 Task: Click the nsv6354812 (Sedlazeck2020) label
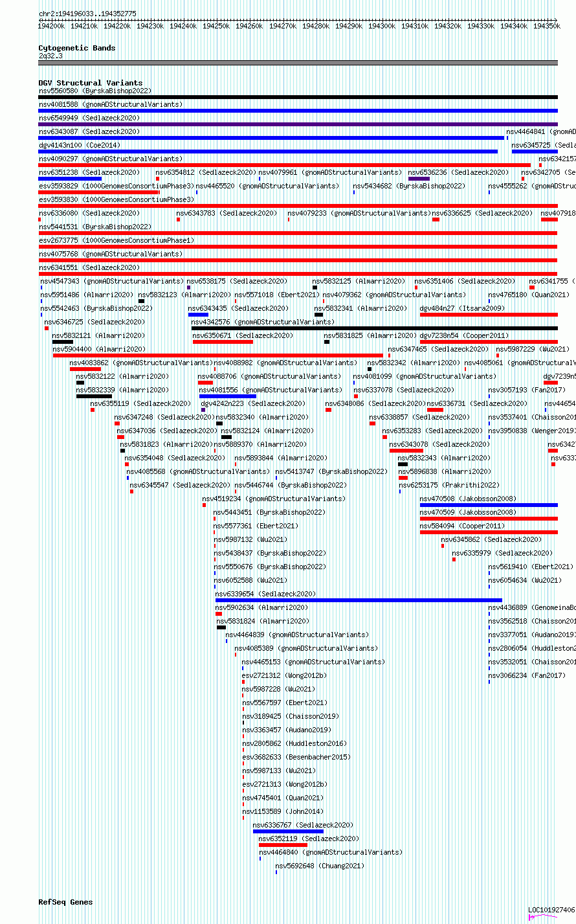click(206, 172)
